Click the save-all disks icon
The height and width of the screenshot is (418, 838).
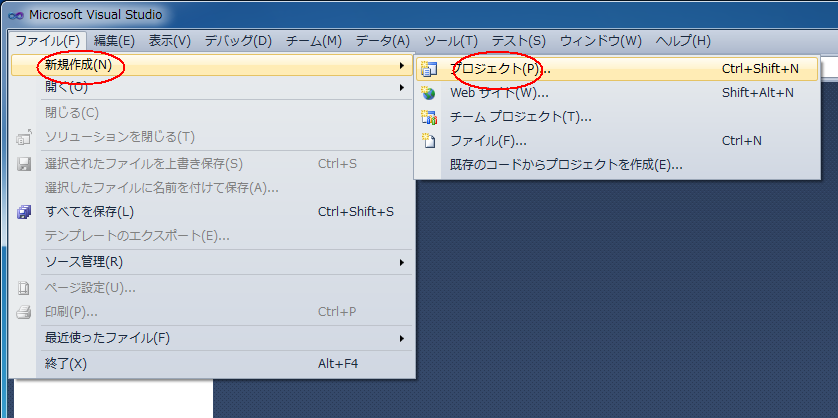point(24,212)
